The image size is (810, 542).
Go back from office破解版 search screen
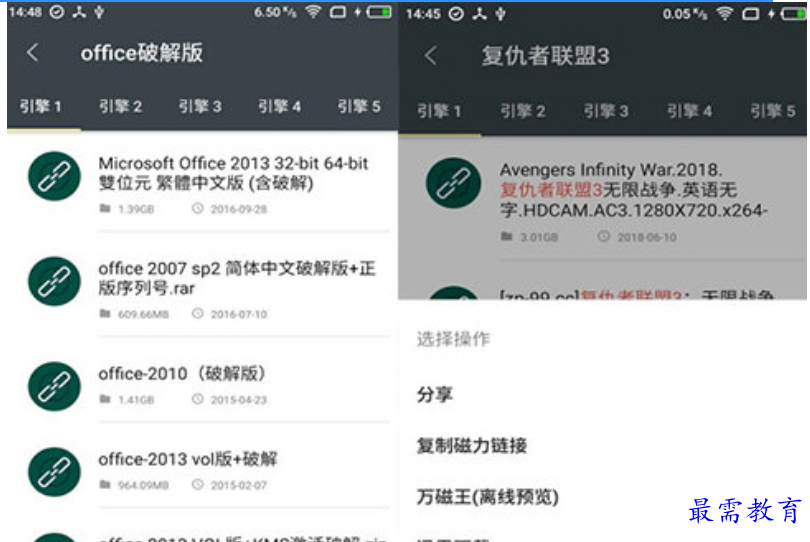(x=33, y=52)
